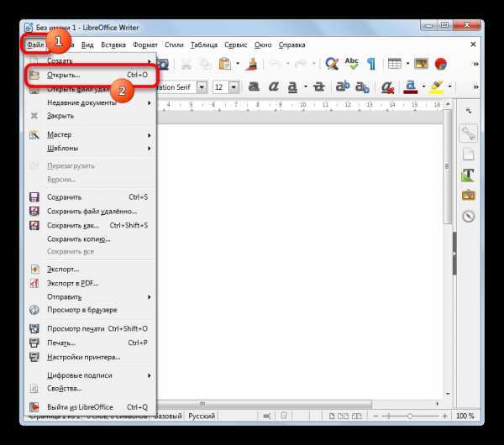This screenshot has height=445, width=504.
Task: Open the sidebar Page deck
Action: 469,154
